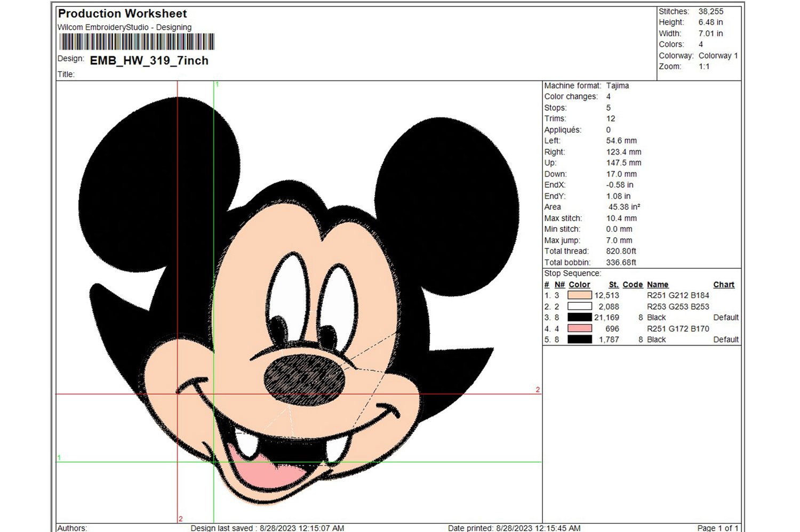800x532 pixels.
Task: Click the Width value 7.01 in
Action: point(711,34)
